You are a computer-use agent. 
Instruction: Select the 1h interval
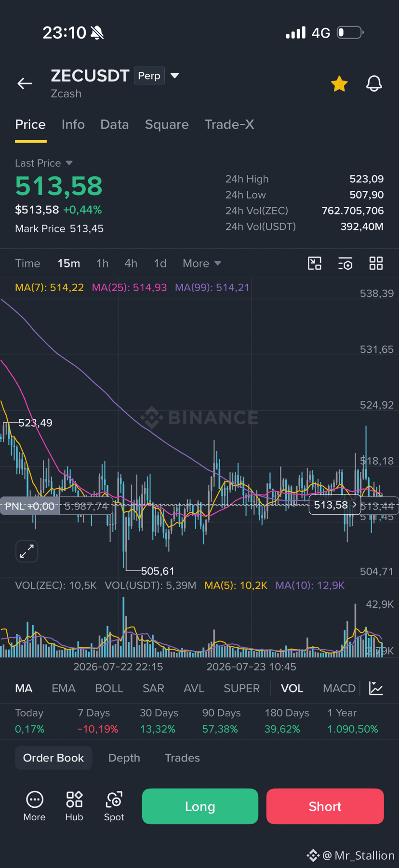coord(102,263)
